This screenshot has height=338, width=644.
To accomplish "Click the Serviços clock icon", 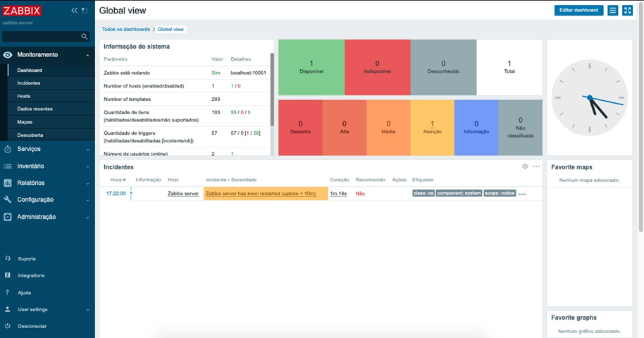I will [x=7, y=150].
